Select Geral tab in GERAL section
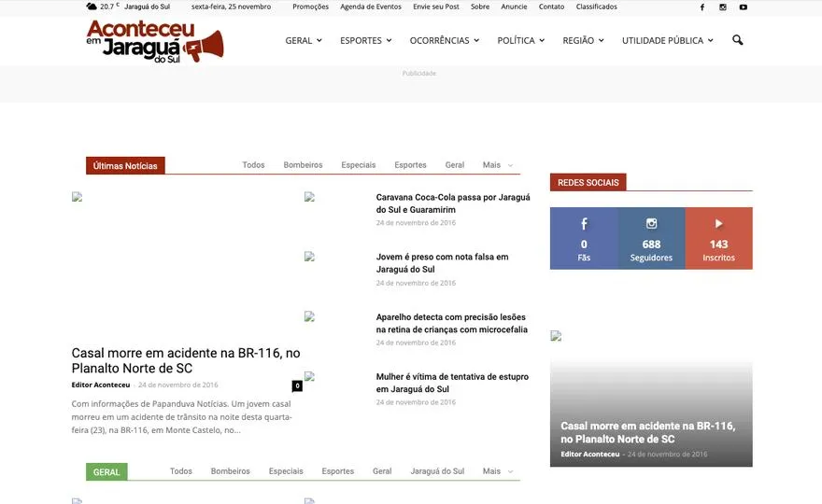Image resolution: width=822 pixels, height=504 pixels. pyautogui.click(x=382, y=471)
